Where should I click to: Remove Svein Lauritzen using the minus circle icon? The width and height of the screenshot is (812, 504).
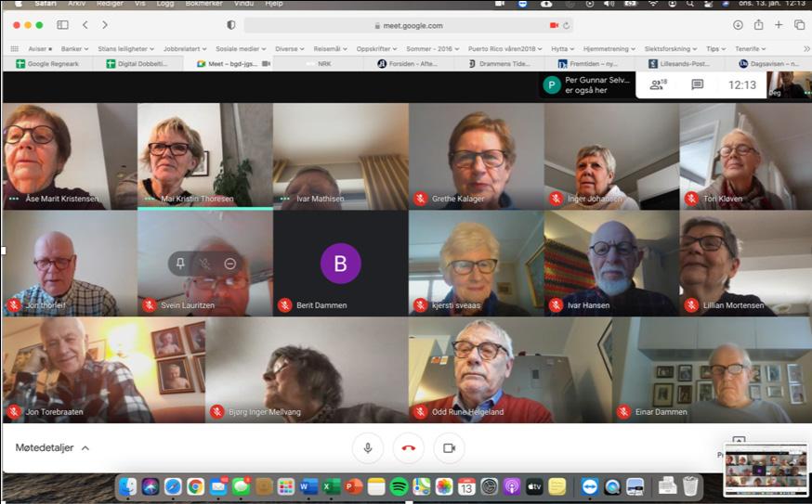tap(229, 264)
